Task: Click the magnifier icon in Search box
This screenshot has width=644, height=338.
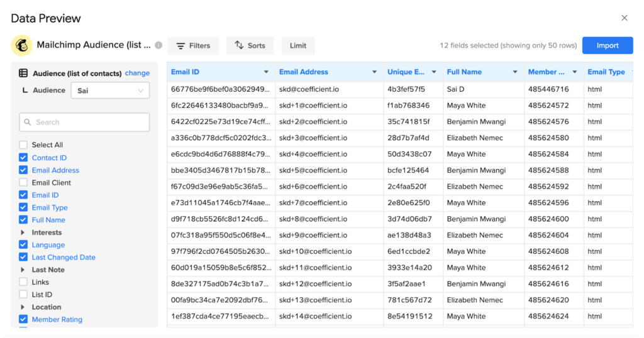Action: (x=28, y=123)
